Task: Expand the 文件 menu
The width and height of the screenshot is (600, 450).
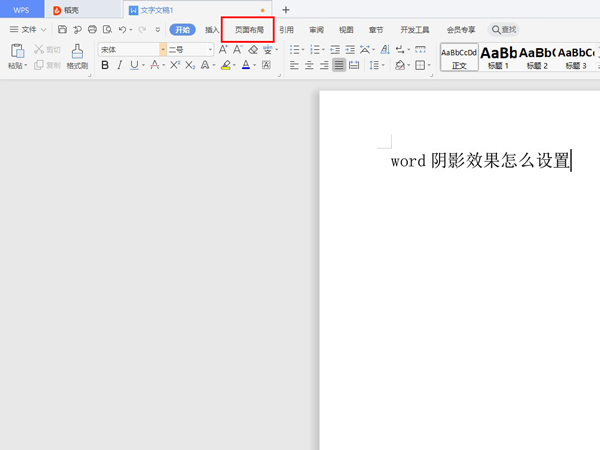Action: (x=27, y=30)
